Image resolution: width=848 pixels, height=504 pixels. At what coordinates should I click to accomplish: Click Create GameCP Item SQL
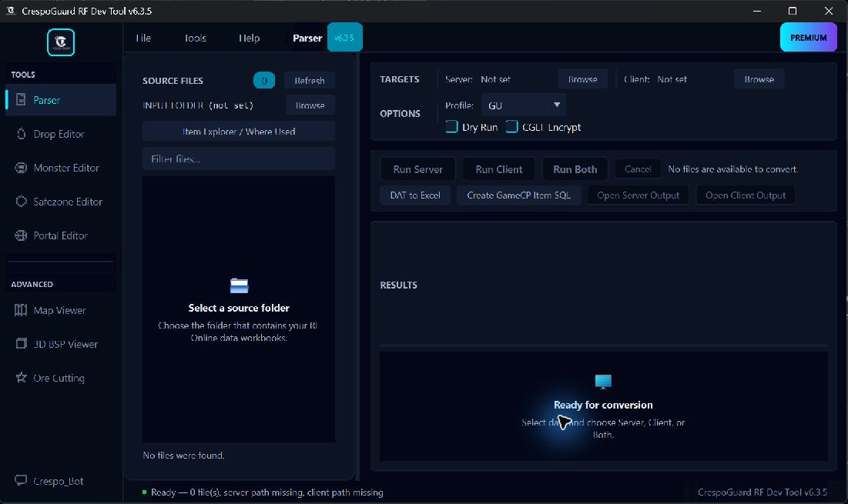(518, 195)
